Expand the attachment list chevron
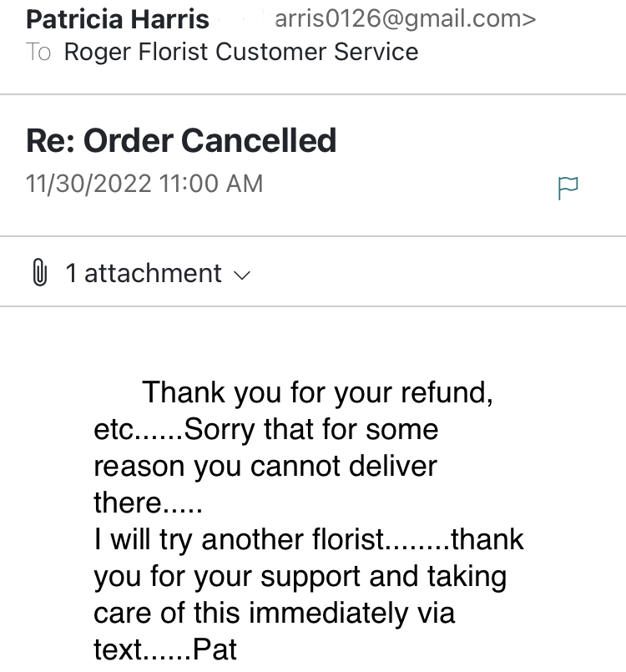The image size is (626, 672). click(242, 275)
